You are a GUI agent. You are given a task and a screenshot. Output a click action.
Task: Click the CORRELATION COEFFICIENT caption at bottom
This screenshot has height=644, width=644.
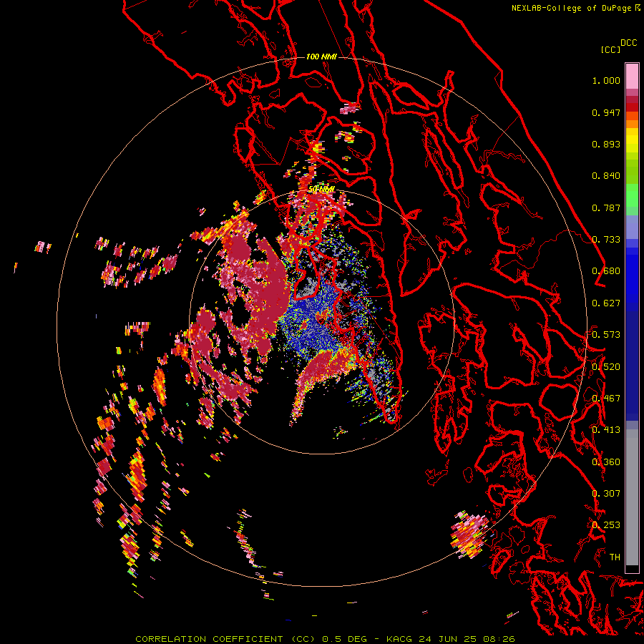[x=325, y=639]
